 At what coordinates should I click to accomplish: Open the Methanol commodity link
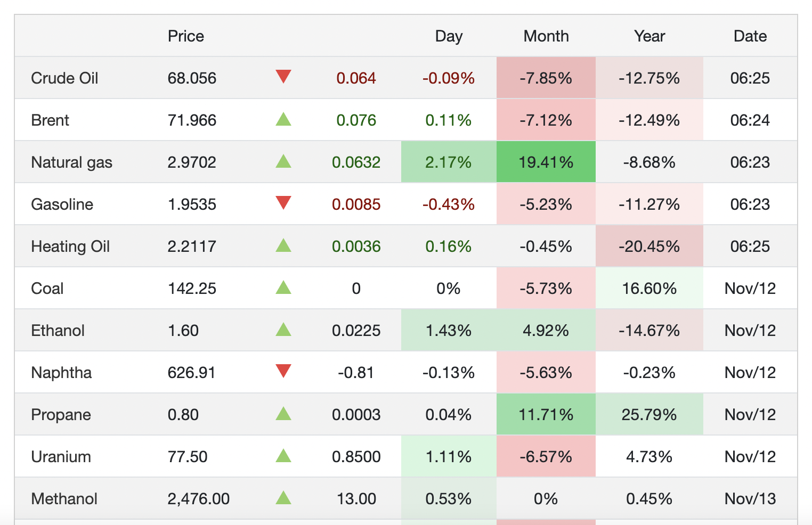pos(64,499)
